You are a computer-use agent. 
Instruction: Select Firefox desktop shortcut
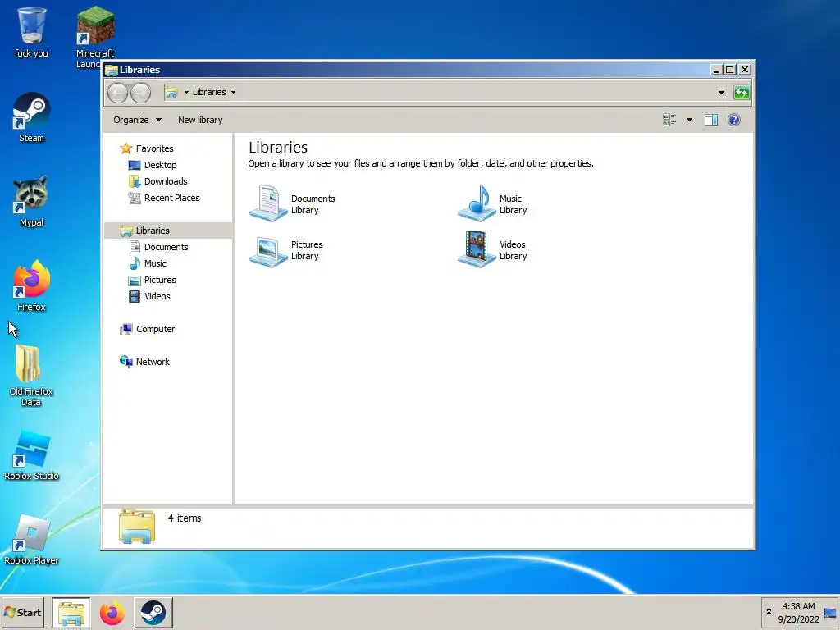point(32,286)
